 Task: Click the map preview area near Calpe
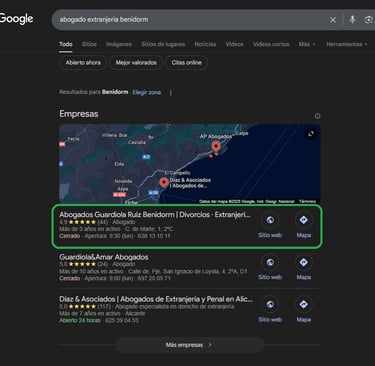241,133
